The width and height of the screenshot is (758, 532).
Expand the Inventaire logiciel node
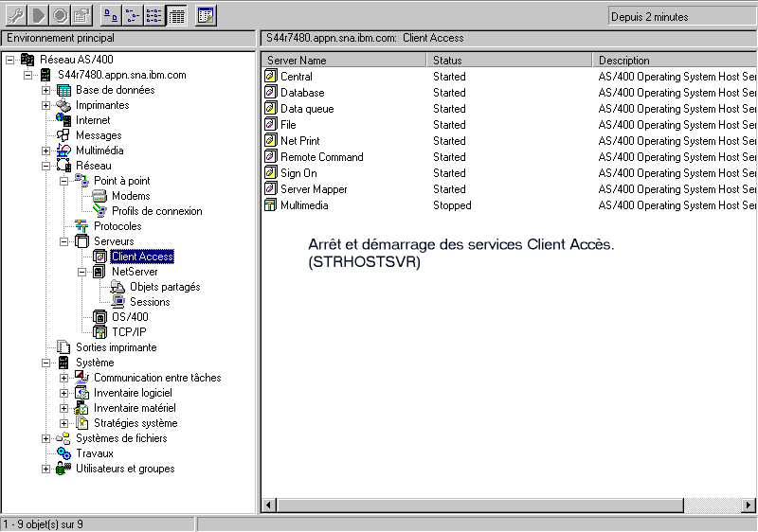coord(63,393)
